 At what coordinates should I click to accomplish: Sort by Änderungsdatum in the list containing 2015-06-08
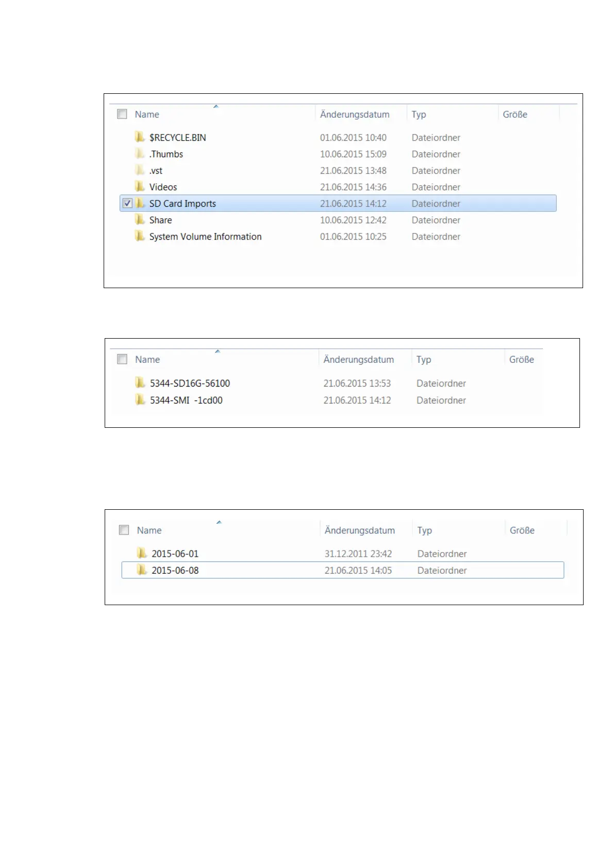(360, 530)
